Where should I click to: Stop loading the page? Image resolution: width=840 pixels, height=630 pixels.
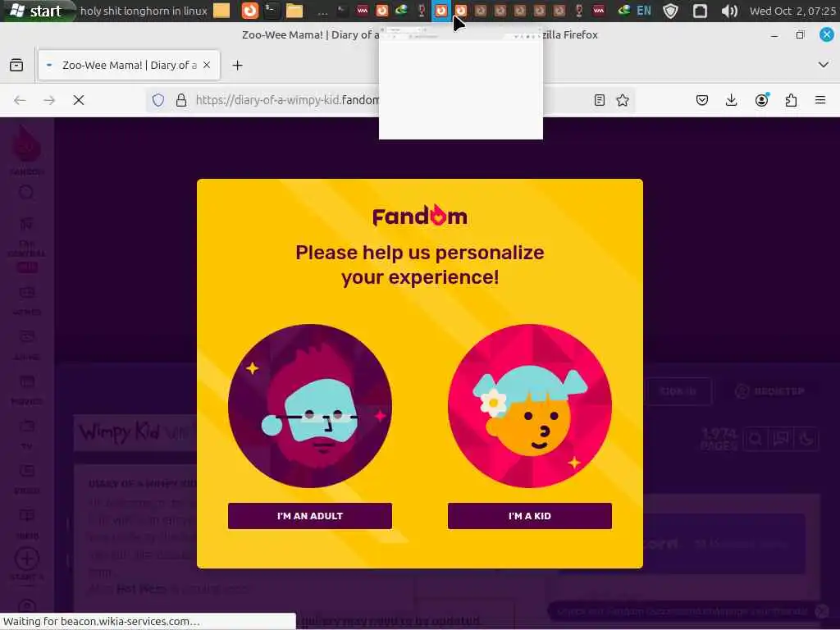pyautogui.click(x=79, y=100)
